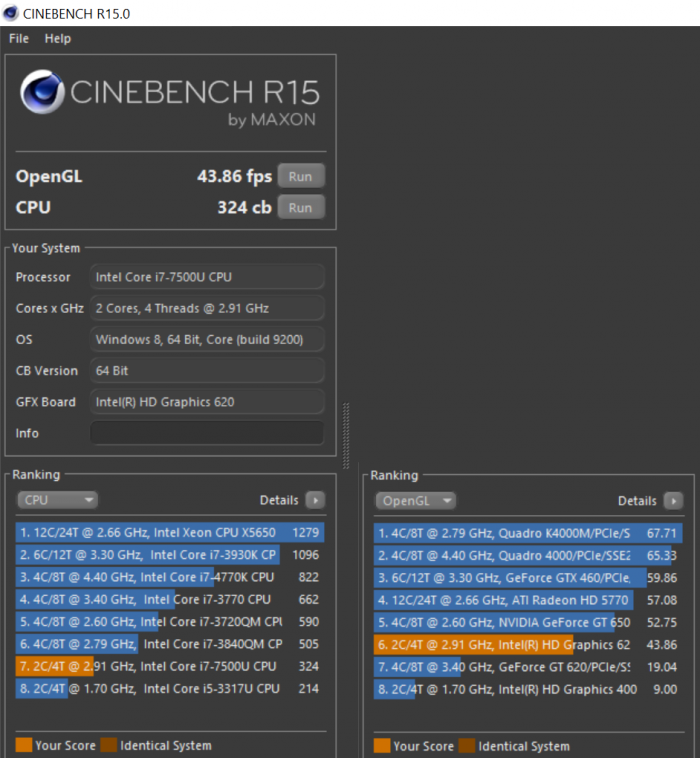
Task: Open the OpenGL ranking dropdown
Action: coord(416,500)
